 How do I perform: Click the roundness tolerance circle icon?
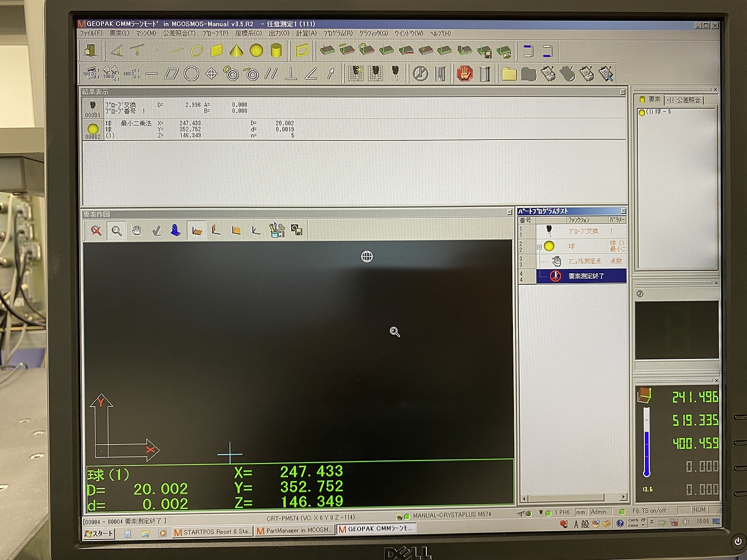[192, 74]
